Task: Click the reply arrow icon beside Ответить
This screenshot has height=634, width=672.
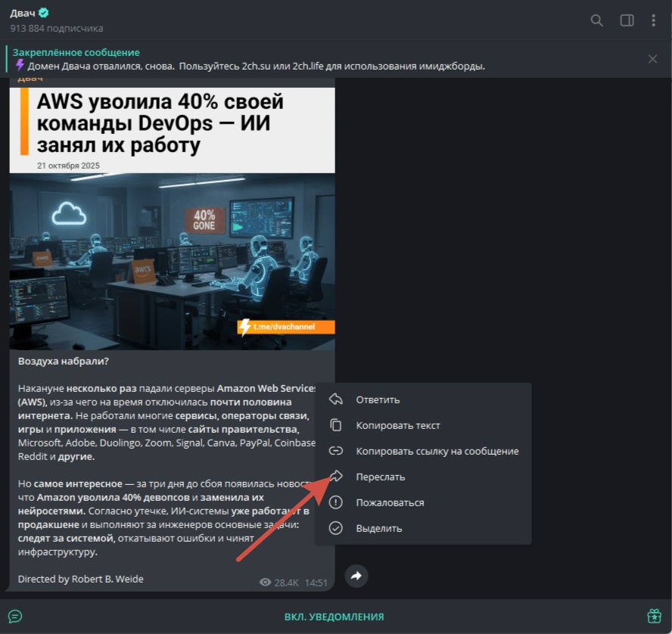Action: coord(335,399)
